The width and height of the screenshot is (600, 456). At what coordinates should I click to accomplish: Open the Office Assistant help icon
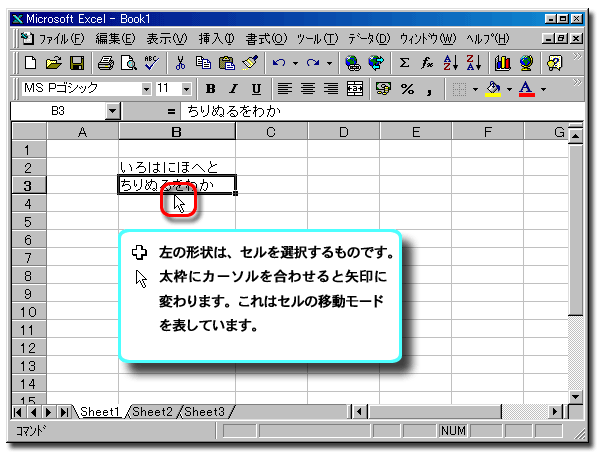(x=555, y=63)
